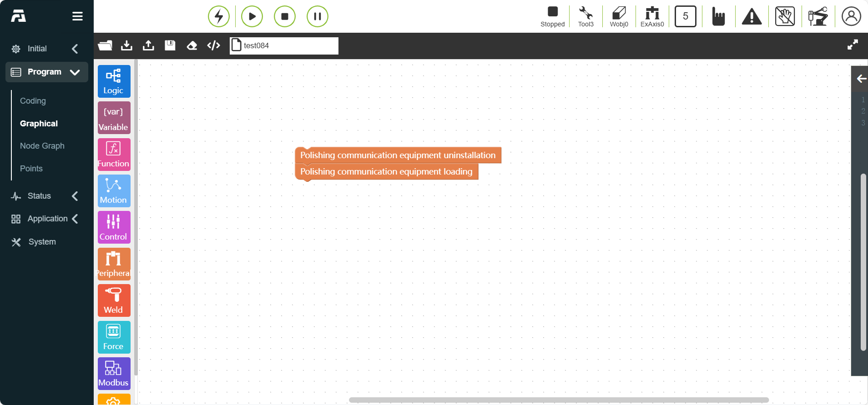Viewport: 868px width, 405px height.
Task: Select the Weld block category
Action: (x=114, y=300)
